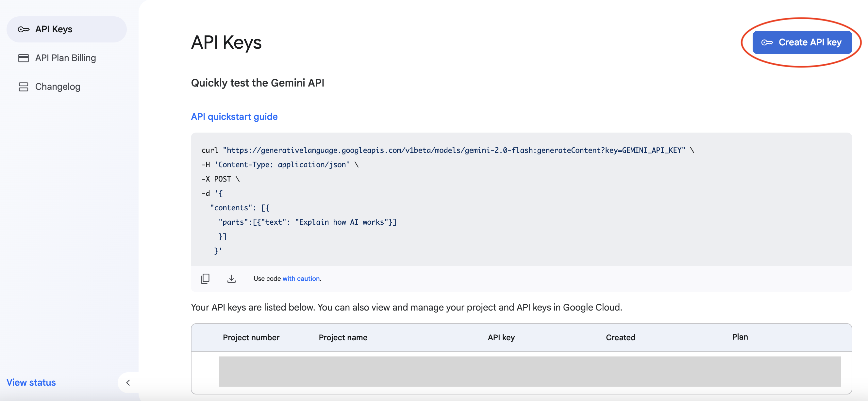Click the Created column header

point(620,337)
